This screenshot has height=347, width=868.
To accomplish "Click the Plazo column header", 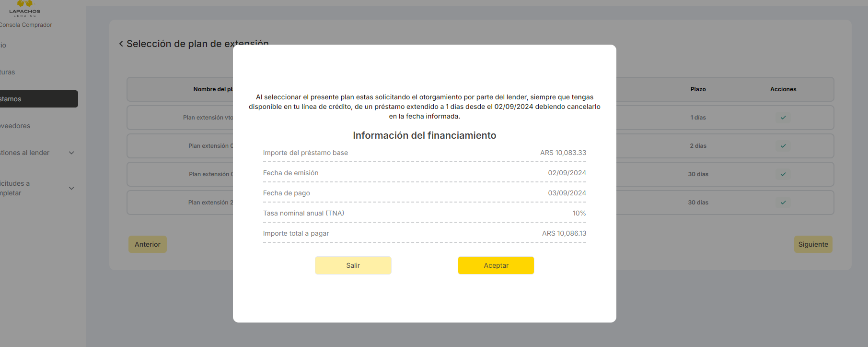I will (698, 89).
